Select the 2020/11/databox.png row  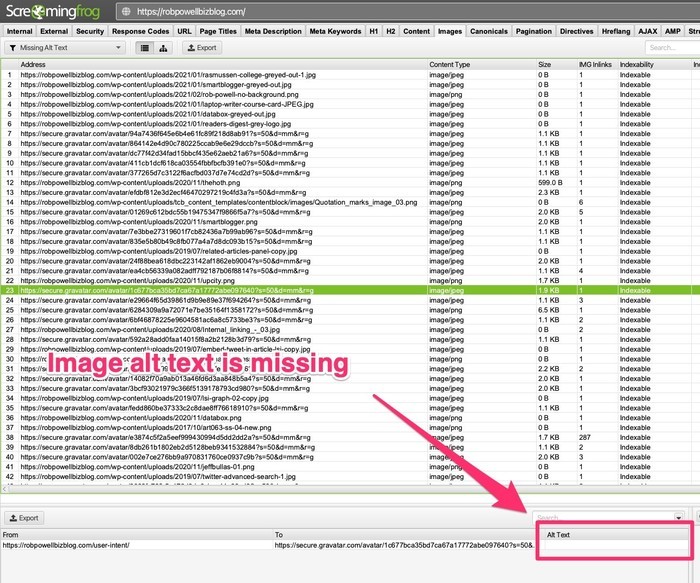pyautogui.click(x=350, y=418)
